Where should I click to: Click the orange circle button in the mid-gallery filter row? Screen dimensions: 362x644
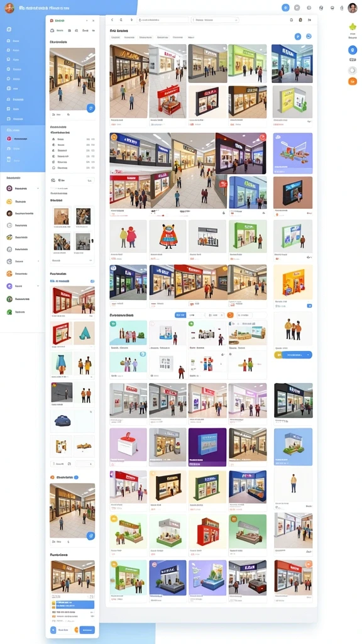click(x=230, y=315)
